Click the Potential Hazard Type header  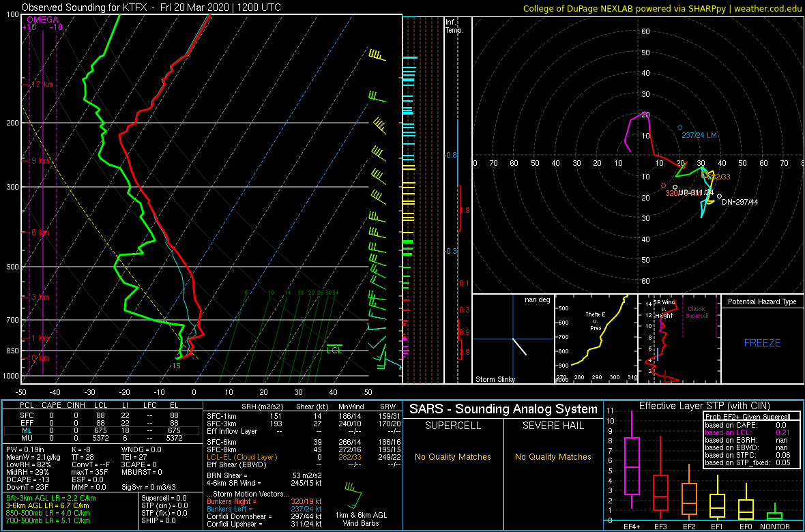coord(762,302)
